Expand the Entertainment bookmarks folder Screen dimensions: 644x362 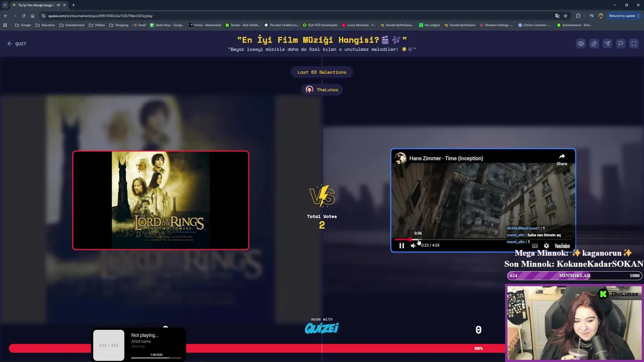coord(72,25)
